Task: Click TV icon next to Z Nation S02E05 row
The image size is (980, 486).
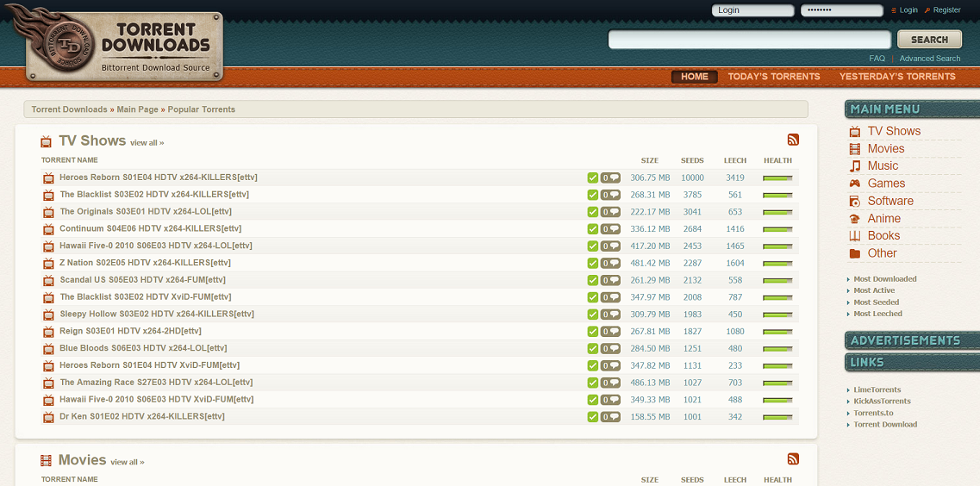Action: point(49,263)
